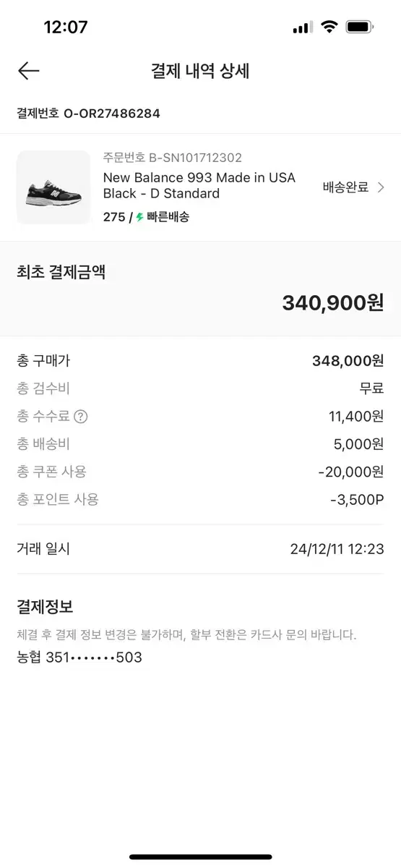Expand the 배송완료 chevron arrow

[381, 187]
